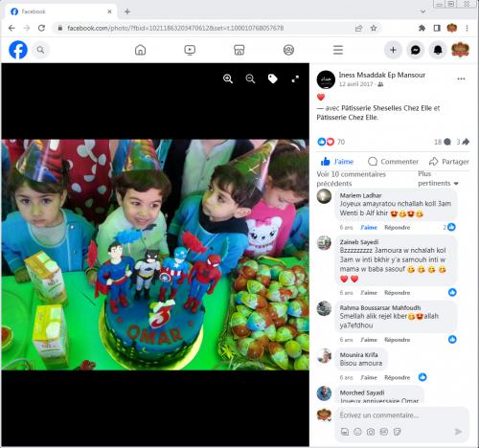Click the Ecrivez un commentaire field
The width and height of the screenshot is (479, 448).
(402, 415)
